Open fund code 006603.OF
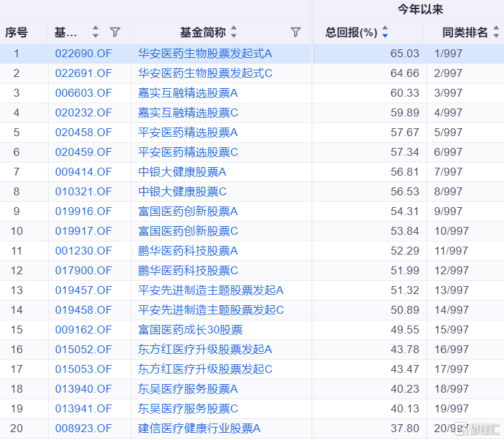This screenshot has width=504, height=440. [84, 93]
